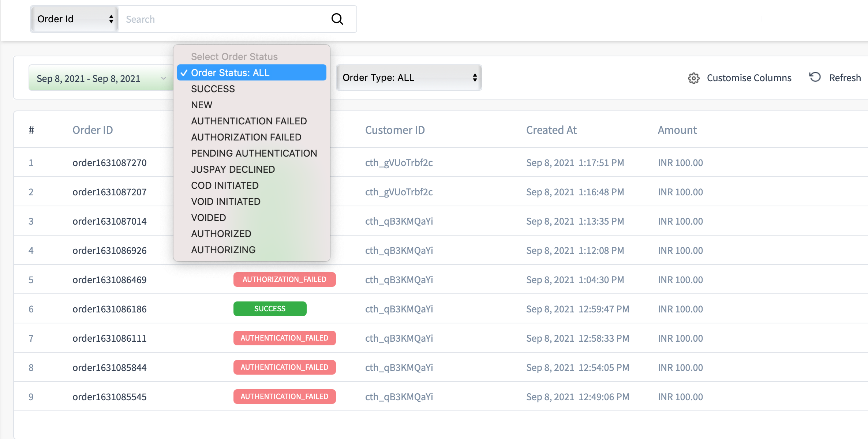Viewport: 868px width, 439px height.
Task: Open the Order Type: ALL dropdown
Action: coord(409,78)
